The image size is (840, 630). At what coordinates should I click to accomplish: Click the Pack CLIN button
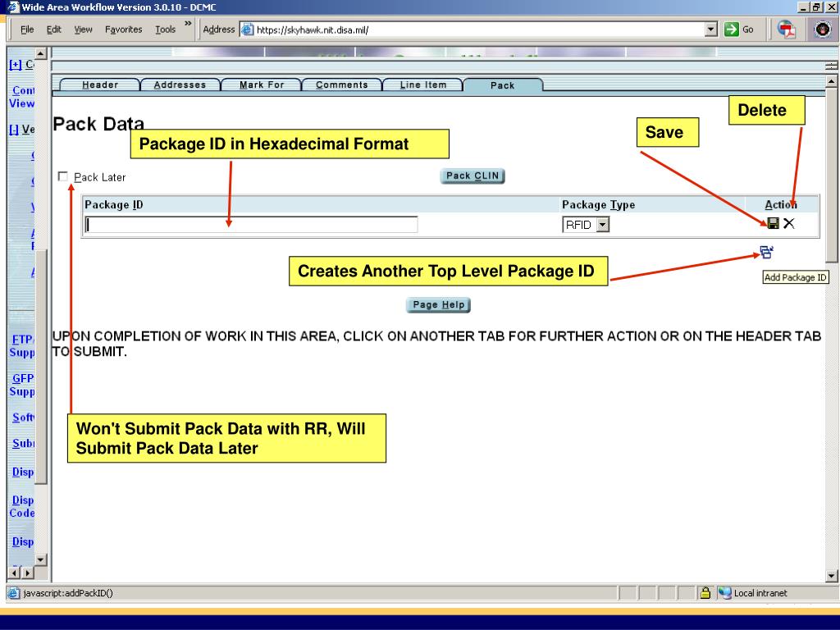pos(472,176)
